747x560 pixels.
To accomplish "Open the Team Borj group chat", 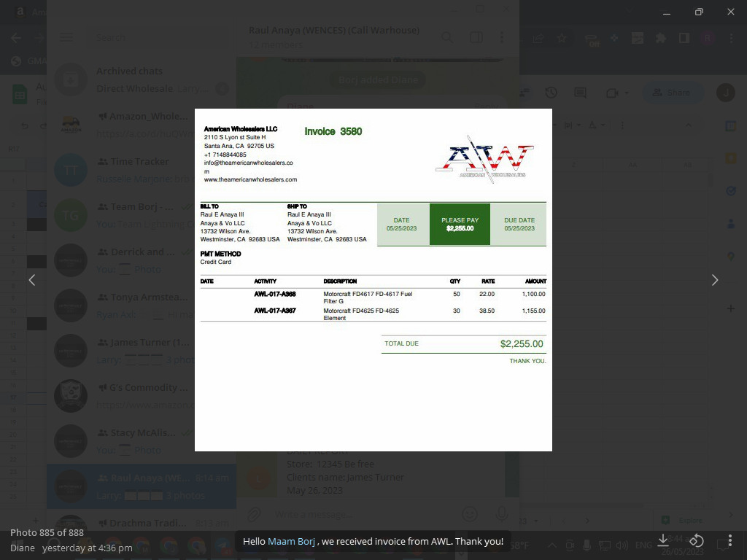I will 142,215.
